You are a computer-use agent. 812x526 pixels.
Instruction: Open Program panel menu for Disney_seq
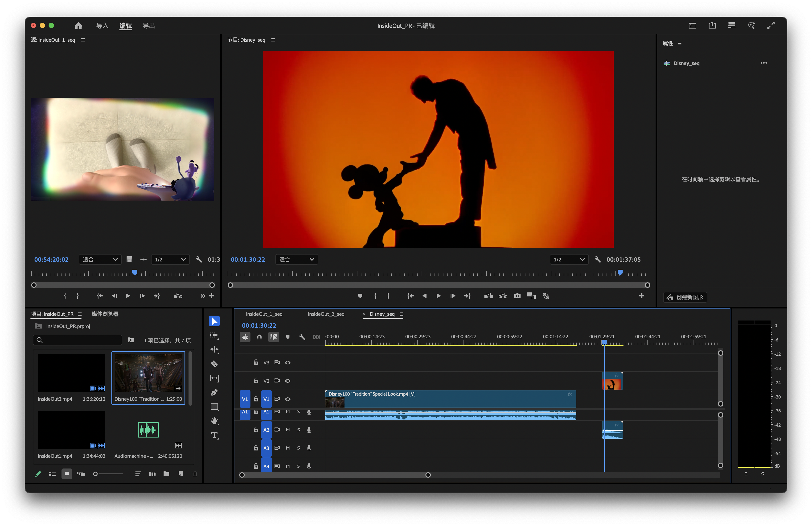pyautogui.click(x=273, y=40)
